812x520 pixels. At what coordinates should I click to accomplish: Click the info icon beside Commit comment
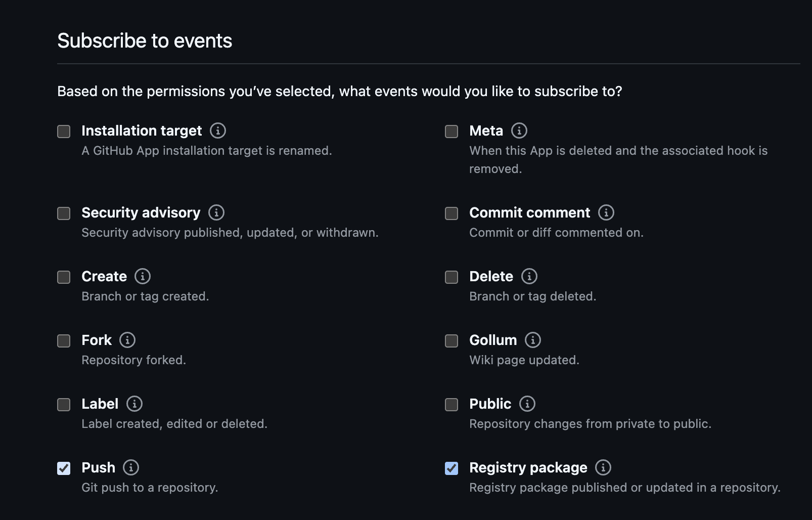click(x=605, y=213)
